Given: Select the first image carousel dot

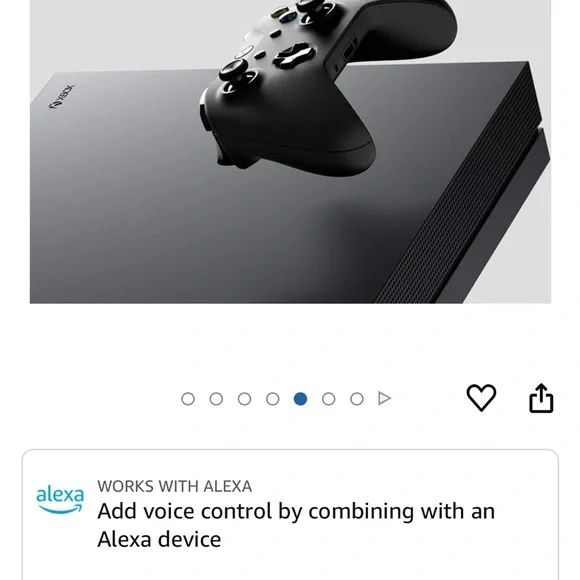Looking at the screenshot, I should [188, 399].
